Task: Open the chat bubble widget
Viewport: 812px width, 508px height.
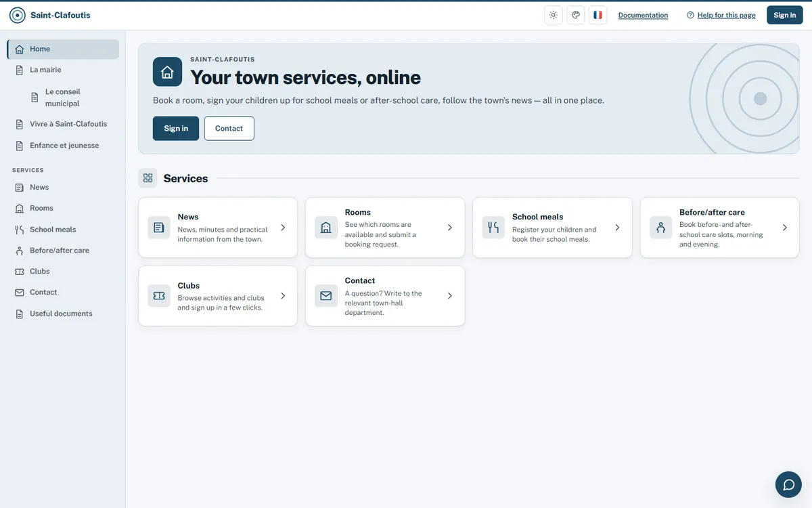Action: pyautogui.click(x=788, y=484)
